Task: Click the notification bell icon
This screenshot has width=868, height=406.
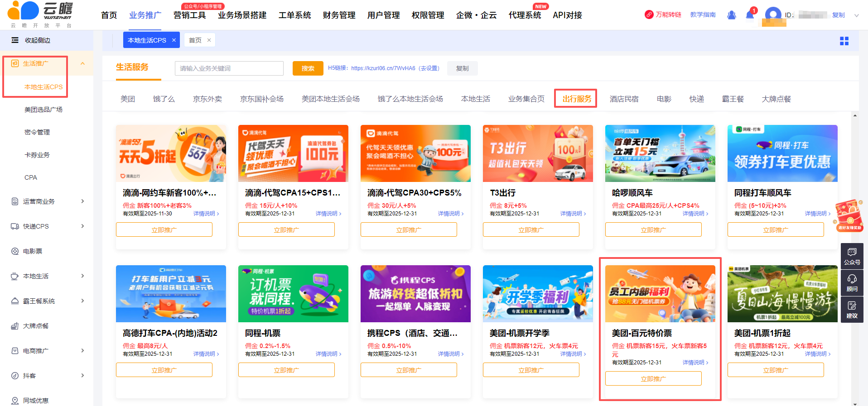Action: [749, 15]
